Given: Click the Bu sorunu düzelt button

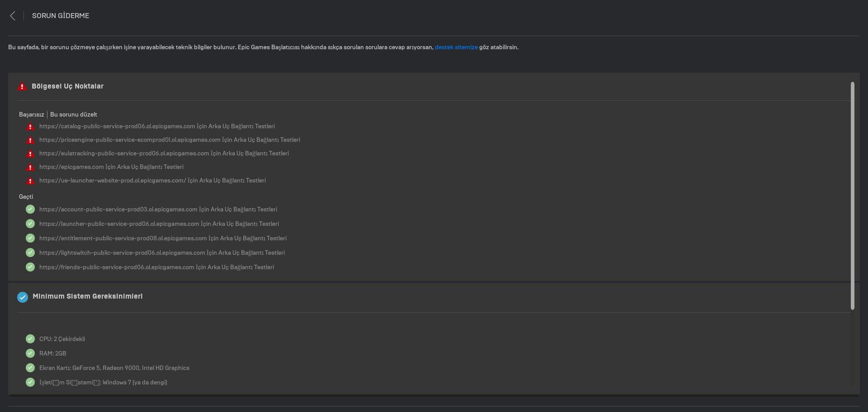Looking at the screenshot, I should 73,115.
